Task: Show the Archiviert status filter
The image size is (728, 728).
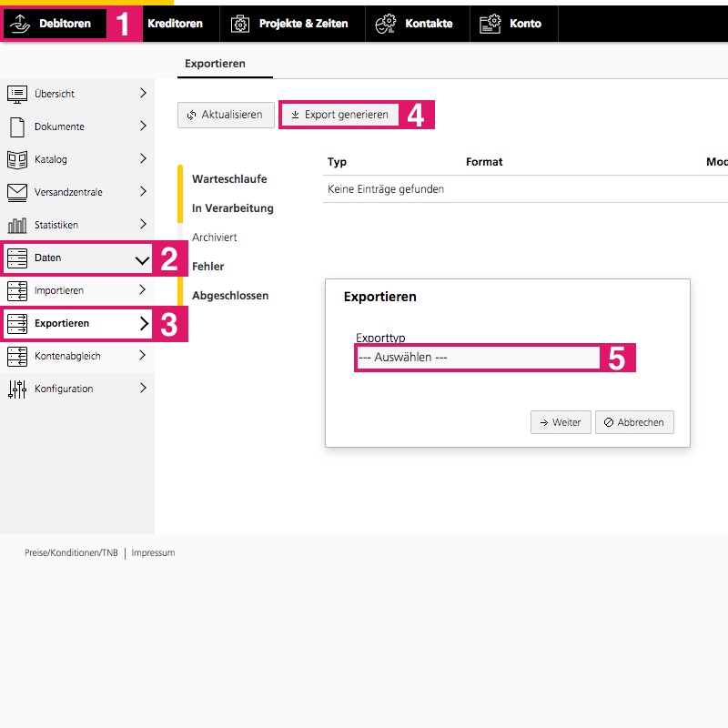Action: click(215, 238)
